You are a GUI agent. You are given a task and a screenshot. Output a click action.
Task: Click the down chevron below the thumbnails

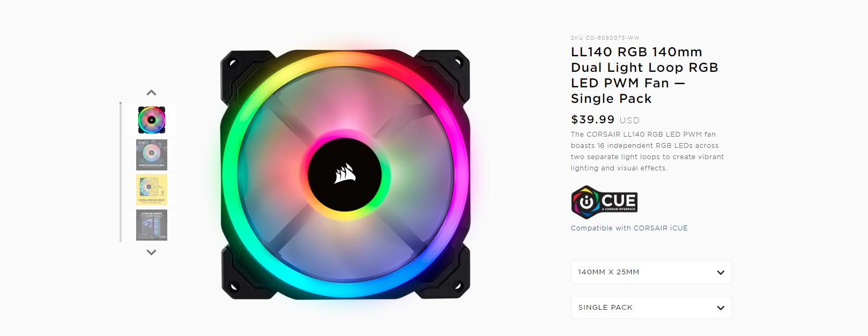(x=152, y=252)
